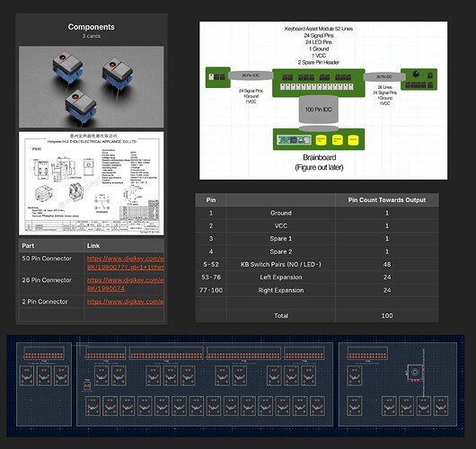476x449 pixels.
Task: Open the 2 Pin Connector Digikey link
Action: 126,302
